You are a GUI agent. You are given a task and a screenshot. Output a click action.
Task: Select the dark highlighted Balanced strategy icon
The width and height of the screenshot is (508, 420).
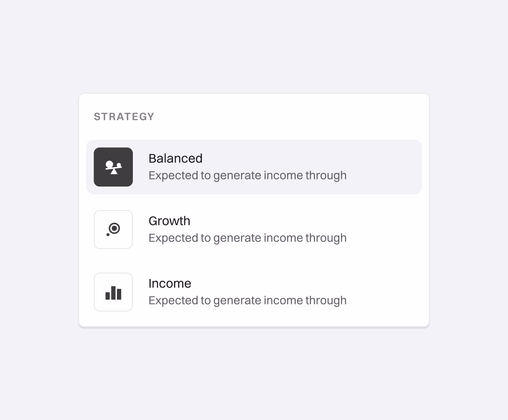coord(113,166)
